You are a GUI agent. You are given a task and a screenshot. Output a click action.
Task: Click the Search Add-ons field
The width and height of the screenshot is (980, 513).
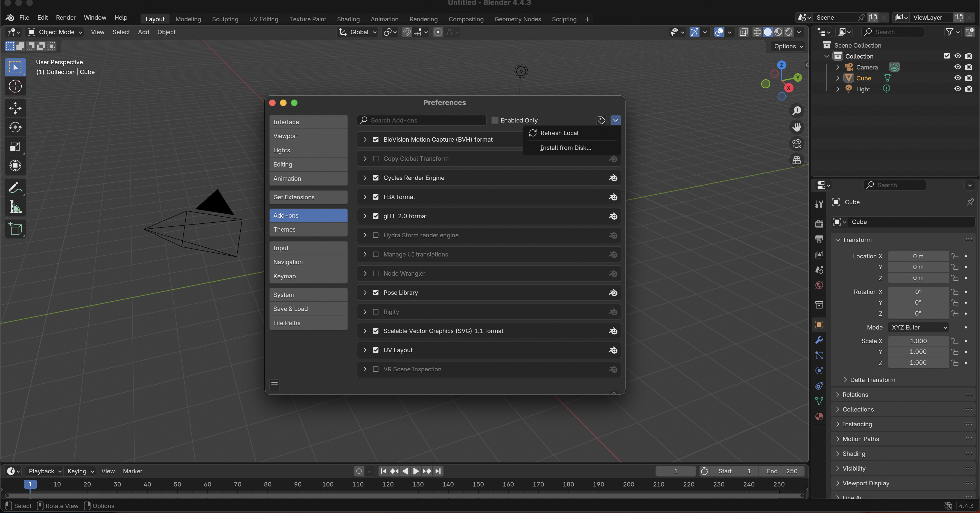(422, 120)
